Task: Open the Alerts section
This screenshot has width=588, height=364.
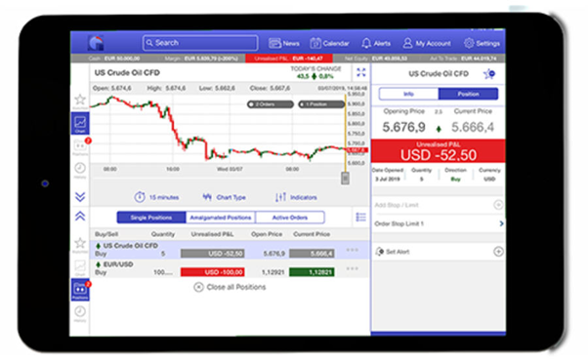Action: (376, 44)
